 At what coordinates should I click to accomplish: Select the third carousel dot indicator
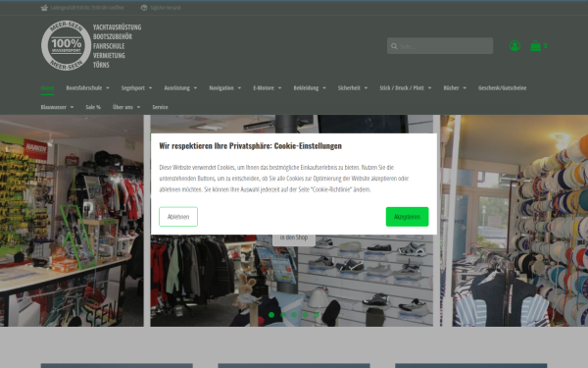pyautogui.click(x=294, y=315)
